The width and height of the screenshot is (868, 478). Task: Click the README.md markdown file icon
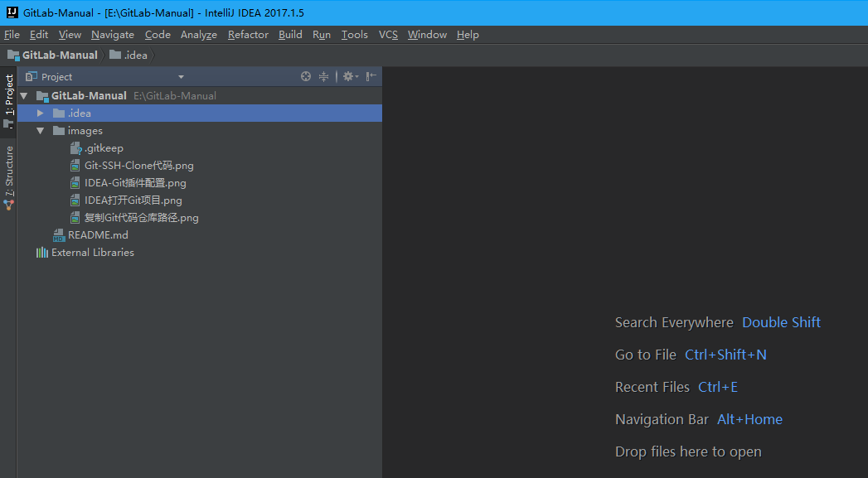pyautogui.click(x=59, y=235)
